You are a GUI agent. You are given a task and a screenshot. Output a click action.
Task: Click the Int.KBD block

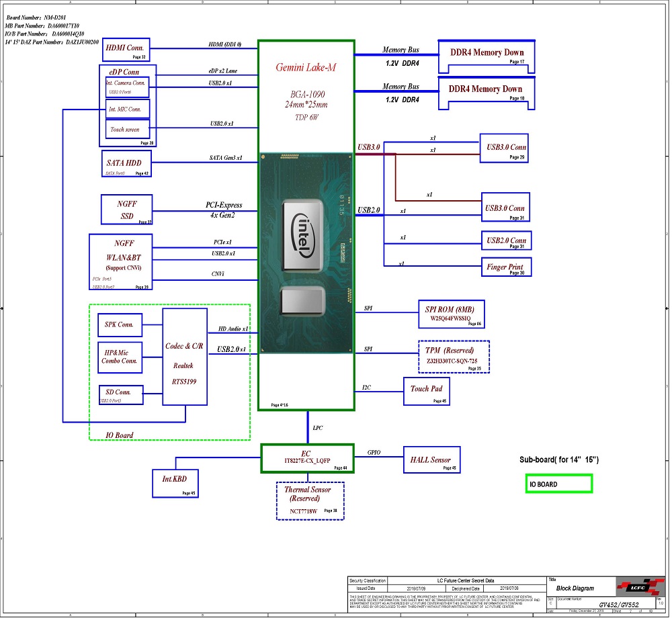(x=175, y=483)
